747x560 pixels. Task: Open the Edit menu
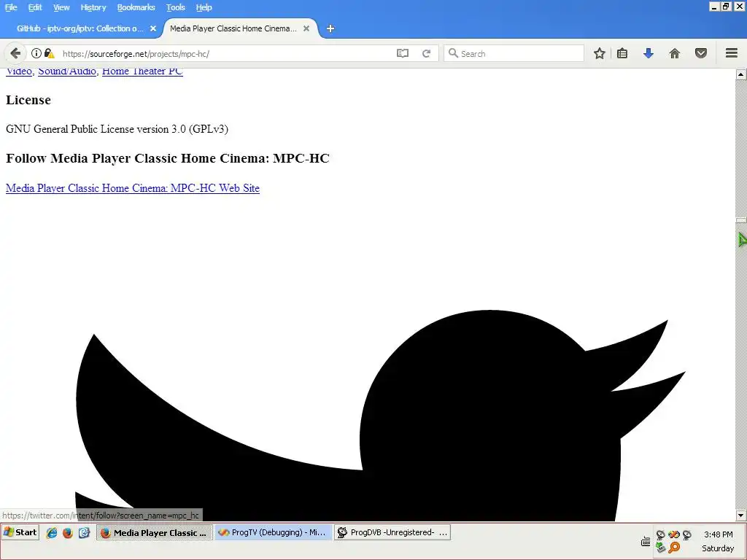35,7
